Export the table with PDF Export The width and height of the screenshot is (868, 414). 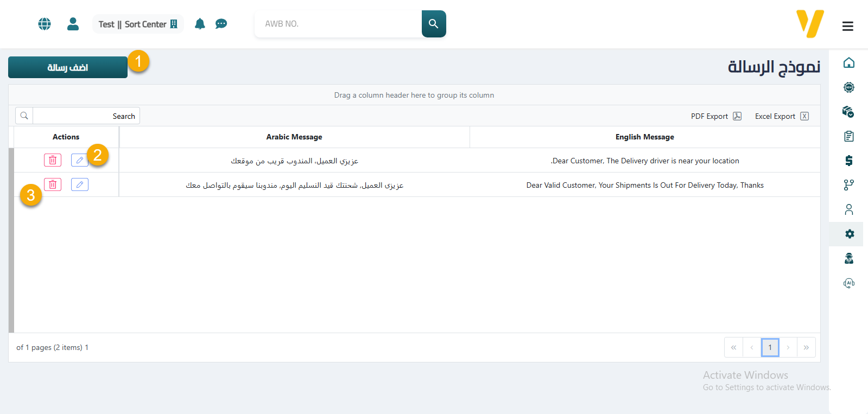(716, 116)
